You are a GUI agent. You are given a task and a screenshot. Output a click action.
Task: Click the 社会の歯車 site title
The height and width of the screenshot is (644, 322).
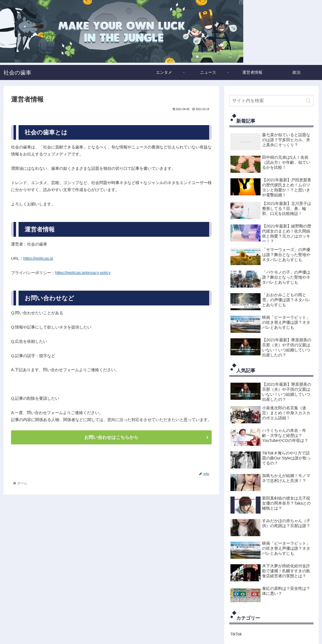[17, 72]
